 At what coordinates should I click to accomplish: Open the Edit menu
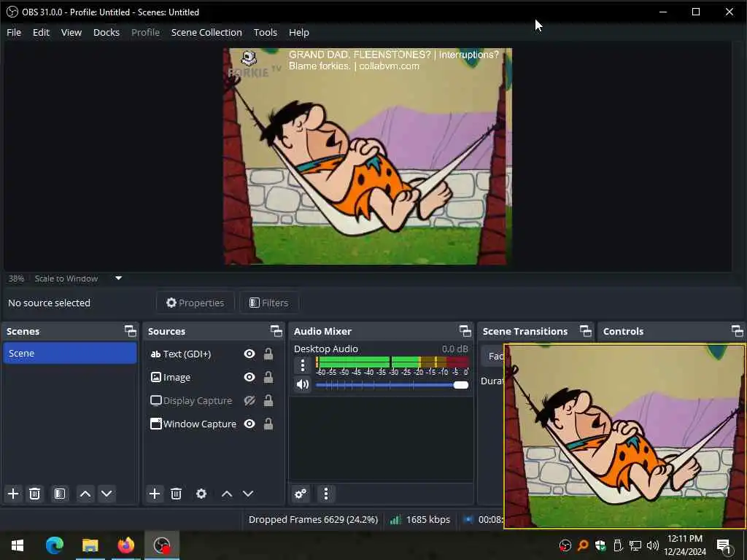41,32
